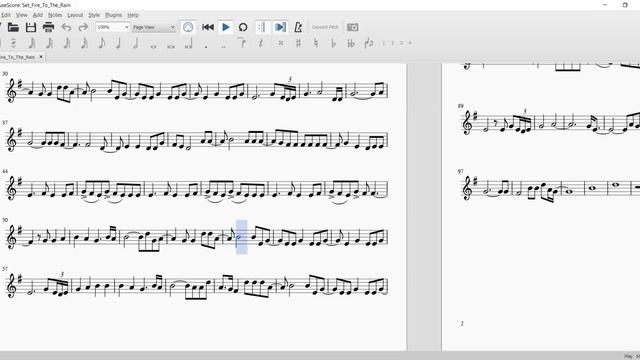The height and width of the screenshot is (360, 640).
Task: Flip stem direction of note
Action: (x=369, y=43)
